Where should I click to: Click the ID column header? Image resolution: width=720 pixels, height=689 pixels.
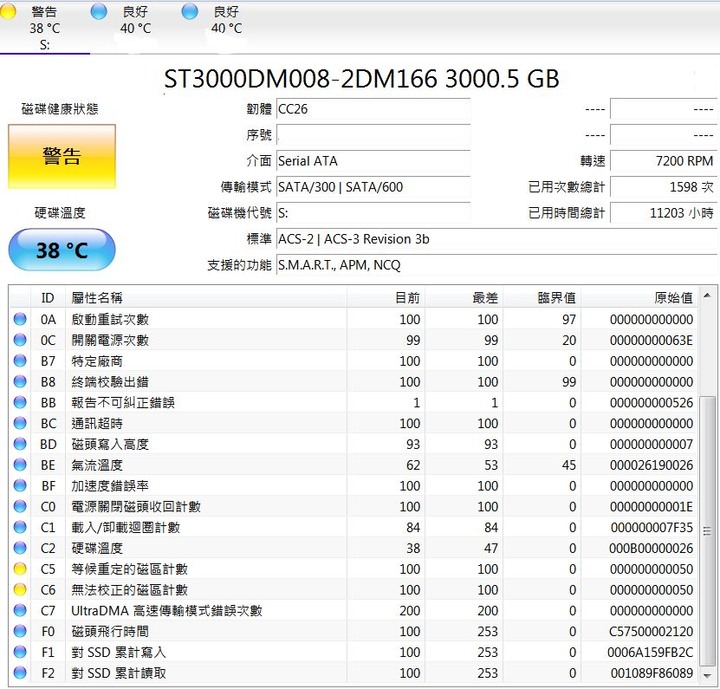[48, 298]
